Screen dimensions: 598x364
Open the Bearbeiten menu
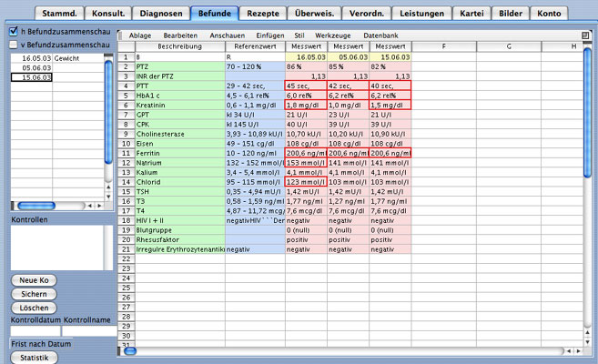(x=180, y=35)
